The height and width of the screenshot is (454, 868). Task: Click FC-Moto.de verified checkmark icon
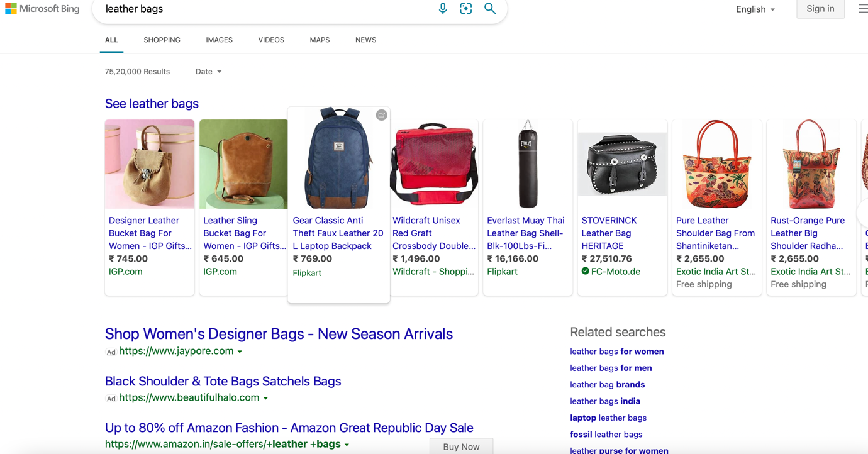(x=586, y=271)
